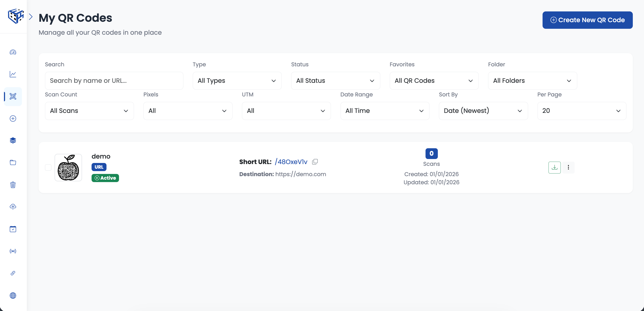The image size is (644, 311).
Task: Copy the short URL with copy icon
Action: click(x=315, y=162)
